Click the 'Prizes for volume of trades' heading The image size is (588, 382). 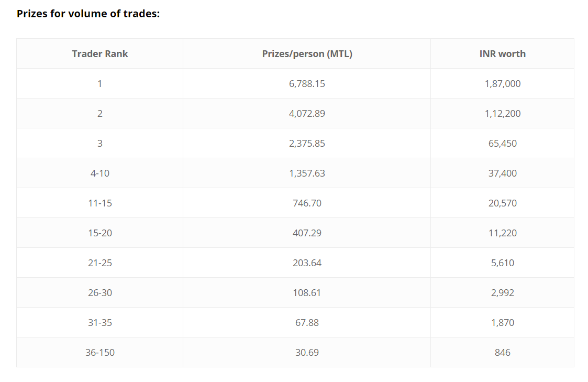[88, 14]
